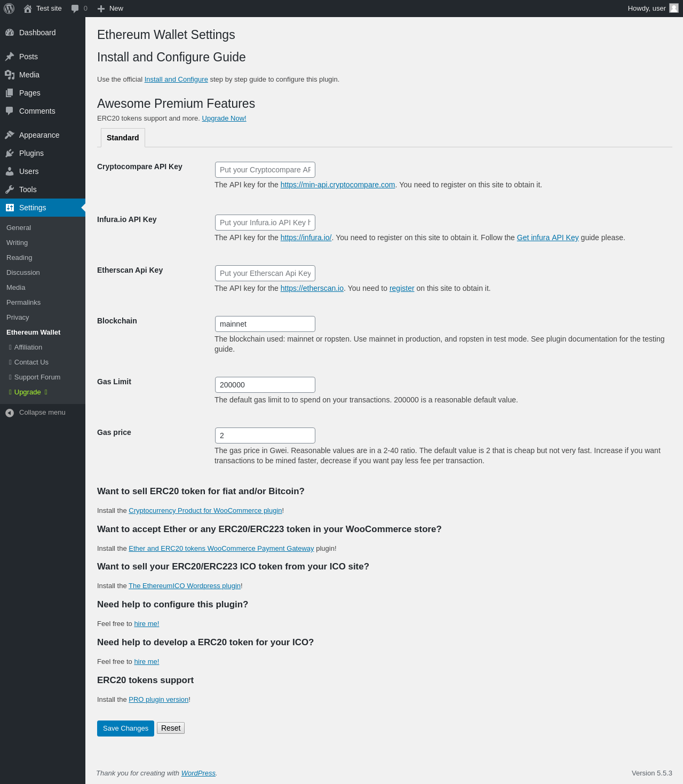Open Plugins plug icon
Image resolution: width=683 pixels, height=784 pixels.
point(10,153)
